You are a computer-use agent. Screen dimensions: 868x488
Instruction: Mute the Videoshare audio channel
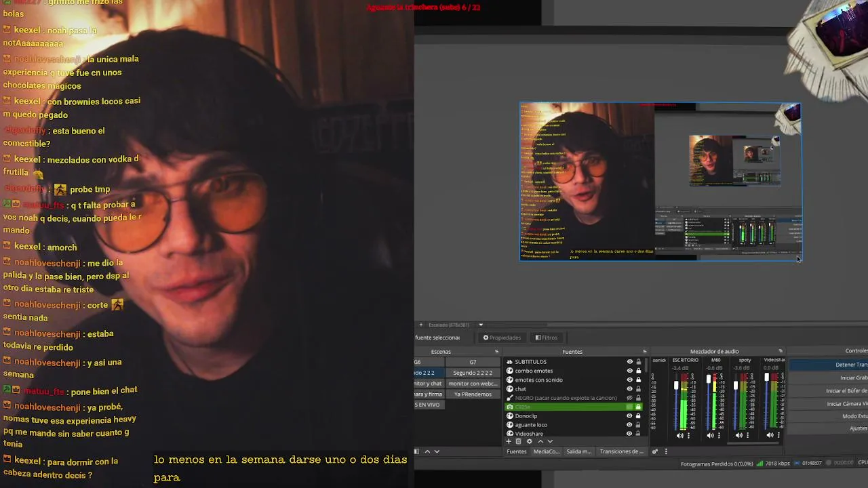(770, 435)
